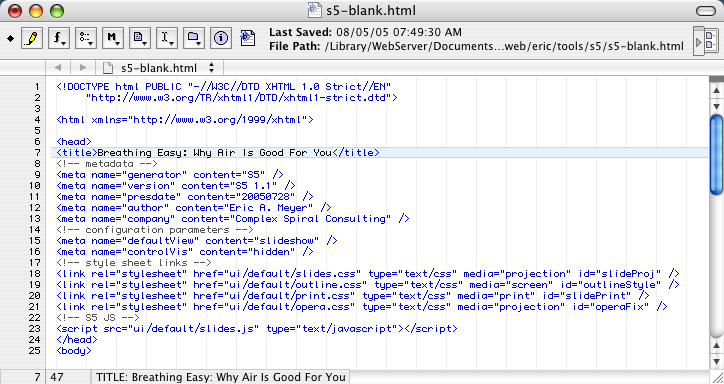Click the preview document icon beside info
Image resolution: width=724 pixels, height=384 pixels.
tap(248, 38)
